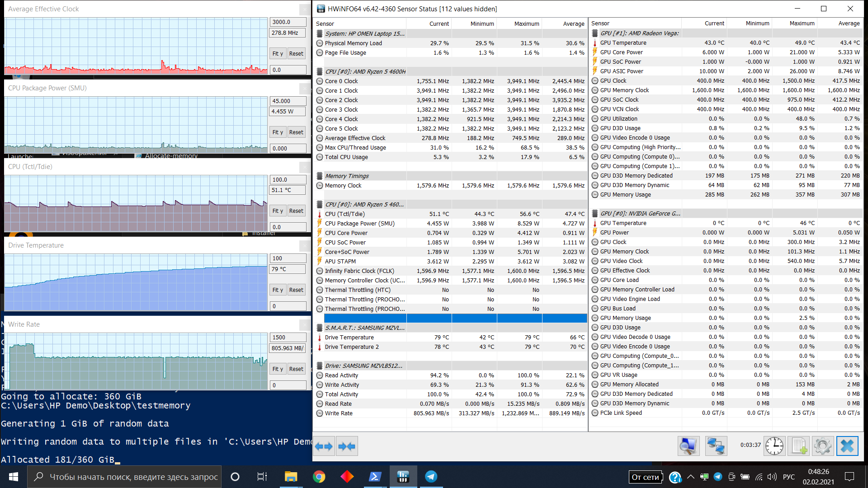Image resolution: width=868 pixels, height=488 pixels.
Task: Select the Write Rate sensor row
Action: (x=450, y=413)
